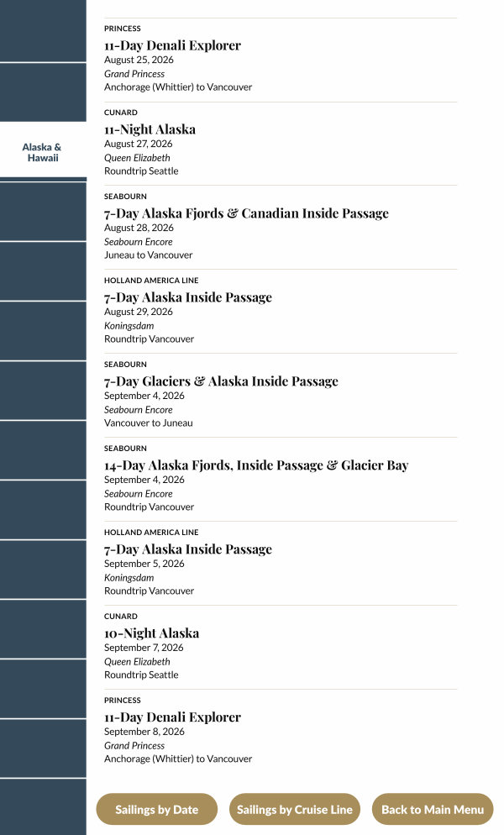This screenshot has width=504, height=835.
Task: Open the August 25 Denali Explorer title
Action: click(x=172, y=45)
